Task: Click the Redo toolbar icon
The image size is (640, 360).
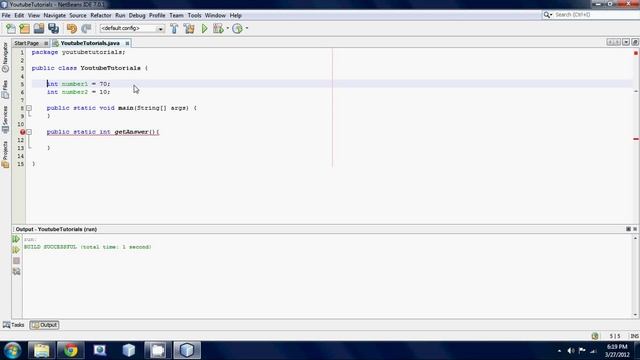Action: pos(86,29)
